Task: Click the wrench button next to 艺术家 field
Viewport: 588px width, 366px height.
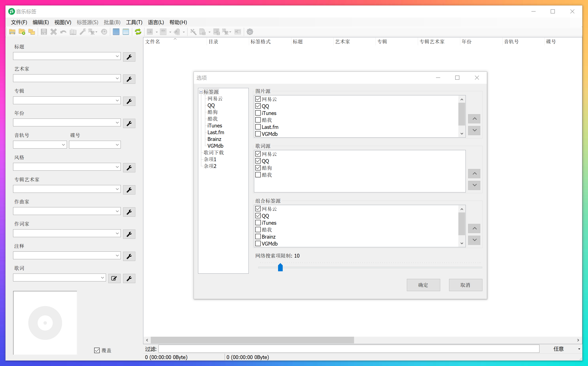Action: [x=129, y=79]
